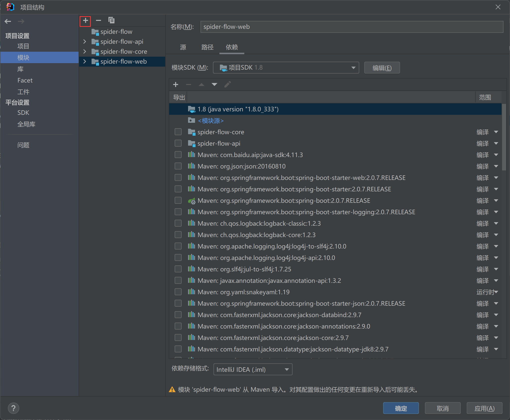Check export box for logback-core
This screenshot has width=510, height=420.
click(178, 235)
